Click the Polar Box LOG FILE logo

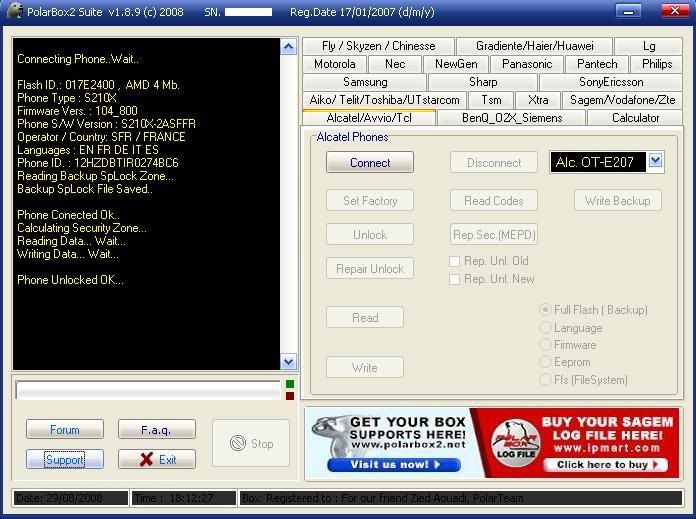click(x=515, y=443)
